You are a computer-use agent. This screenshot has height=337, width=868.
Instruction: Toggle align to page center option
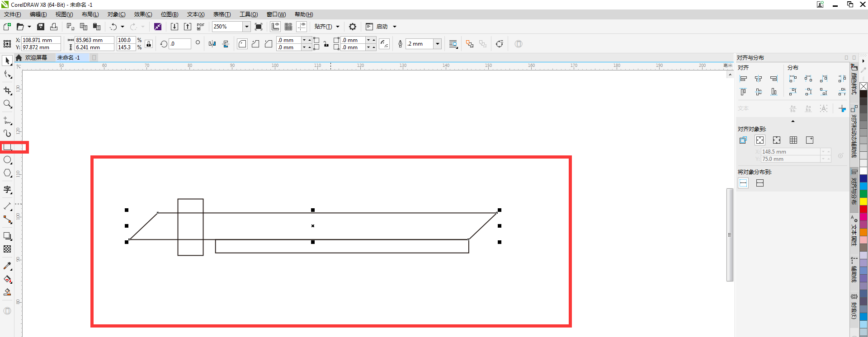pyautogui.click(x=777, y=140)
